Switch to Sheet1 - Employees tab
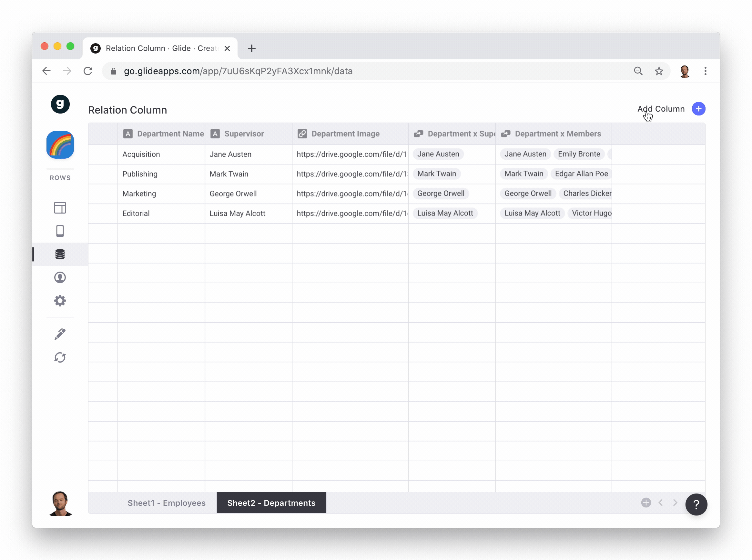 (166, 503)
